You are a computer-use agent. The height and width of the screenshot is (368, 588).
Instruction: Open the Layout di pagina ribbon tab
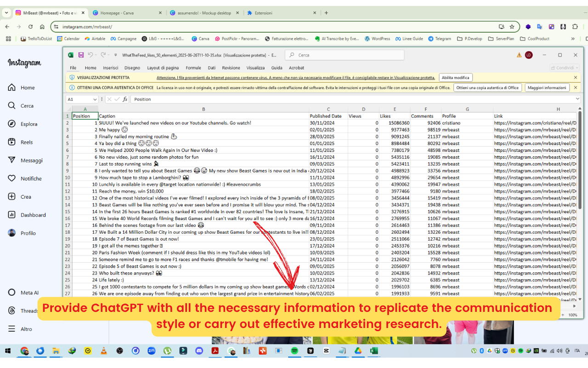tap(163, 68)
